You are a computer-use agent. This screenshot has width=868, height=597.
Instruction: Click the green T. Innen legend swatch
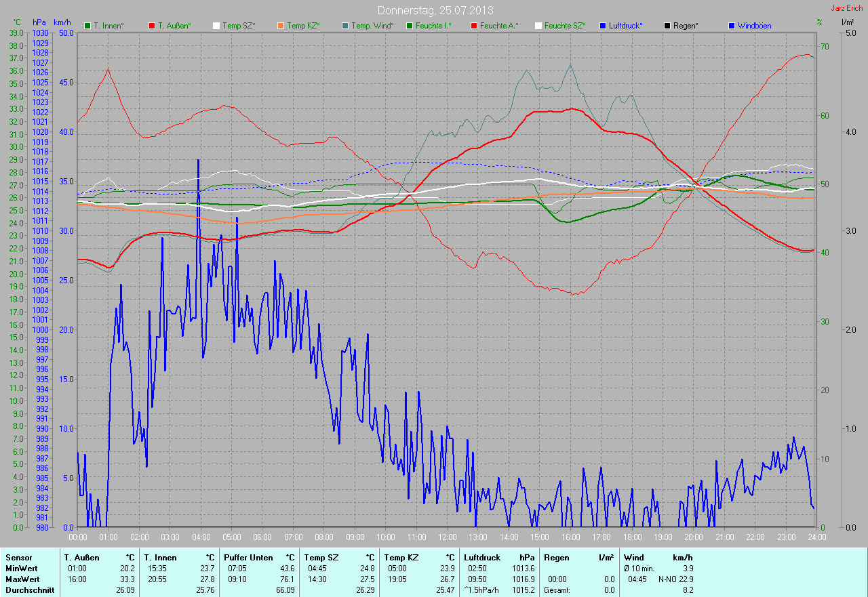point(87,26)
